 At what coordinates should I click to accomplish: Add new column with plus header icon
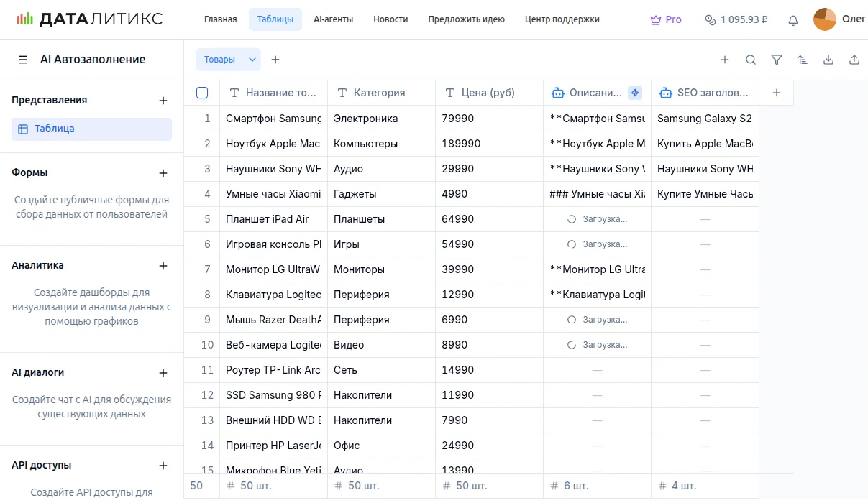(776, 93)
